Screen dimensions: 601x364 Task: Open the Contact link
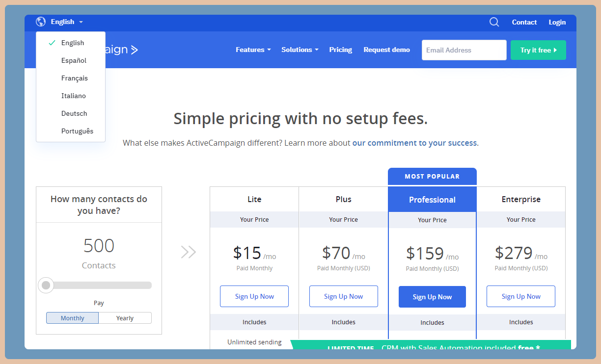[524, 22]
